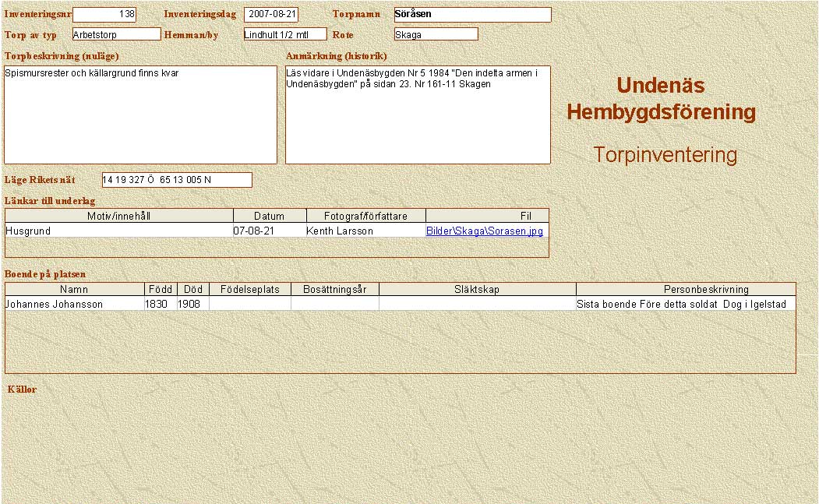
Task: Click the Torp av typ field Arbetstorp
Action: click(x=116, y=34)
